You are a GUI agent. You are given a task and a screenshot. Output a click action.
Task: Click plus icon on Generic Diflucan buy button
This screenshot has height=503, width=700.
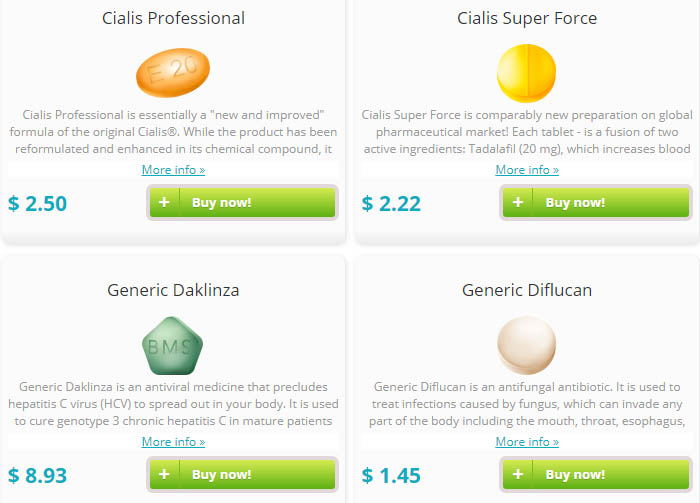(x=518, y=474)
